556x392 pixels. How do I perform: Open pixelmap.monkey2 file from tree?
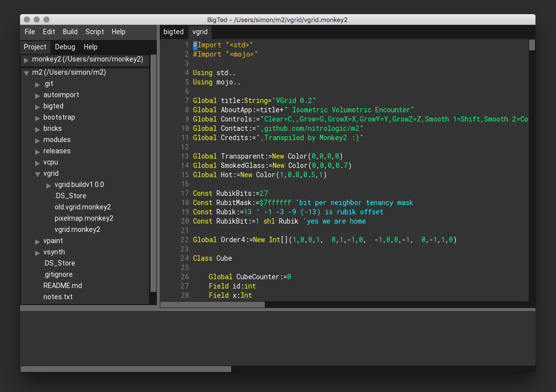pos(84,218)
